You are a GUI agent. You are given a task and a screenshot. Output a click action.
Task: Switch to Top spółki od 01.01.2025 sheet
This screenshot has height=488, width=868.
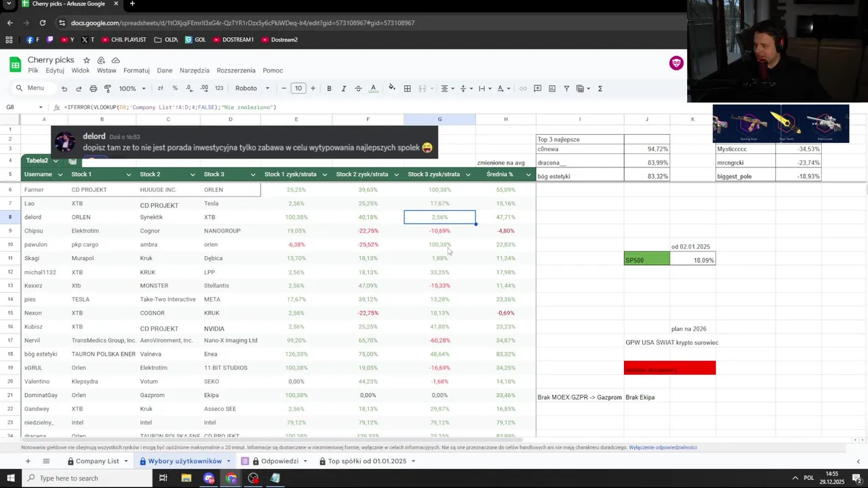tap(366, 461)
